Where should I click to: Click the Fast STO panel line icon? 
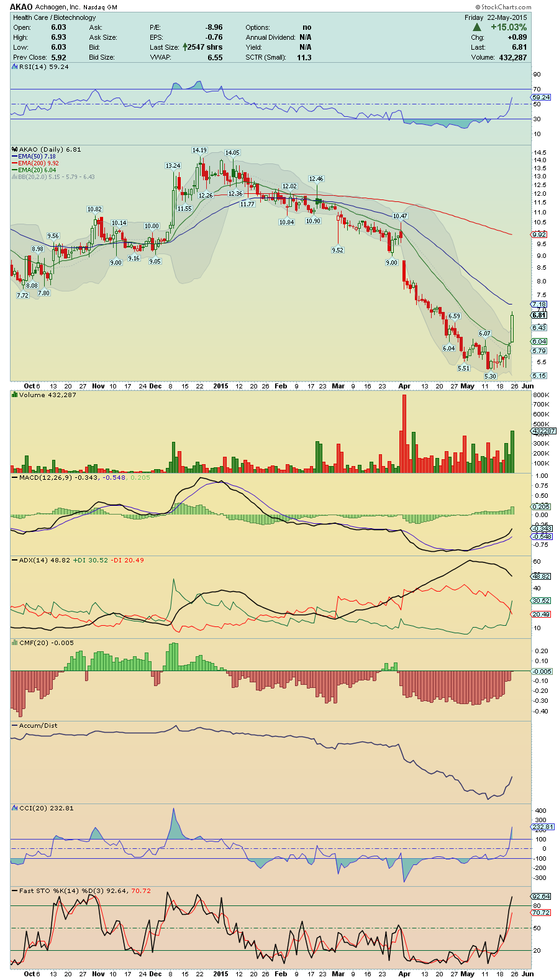(x=15, y=891)
